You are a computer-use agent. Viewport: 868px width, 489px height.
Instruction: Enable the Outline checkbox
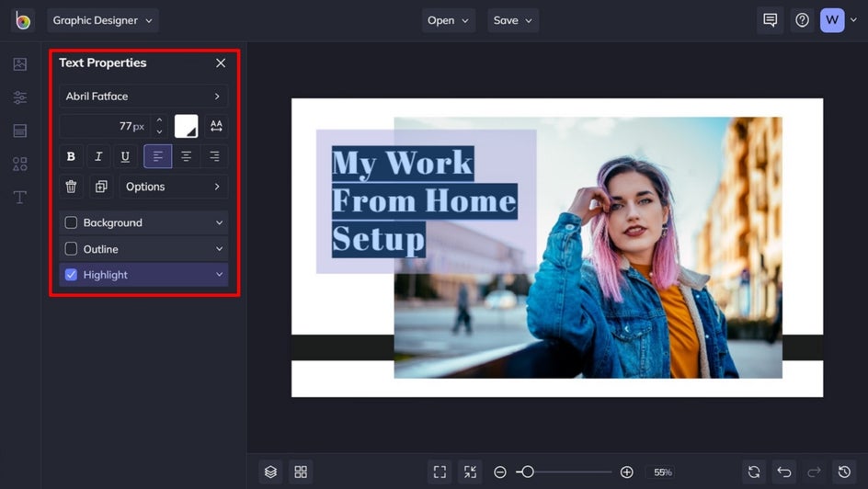[x=71, y=249]
